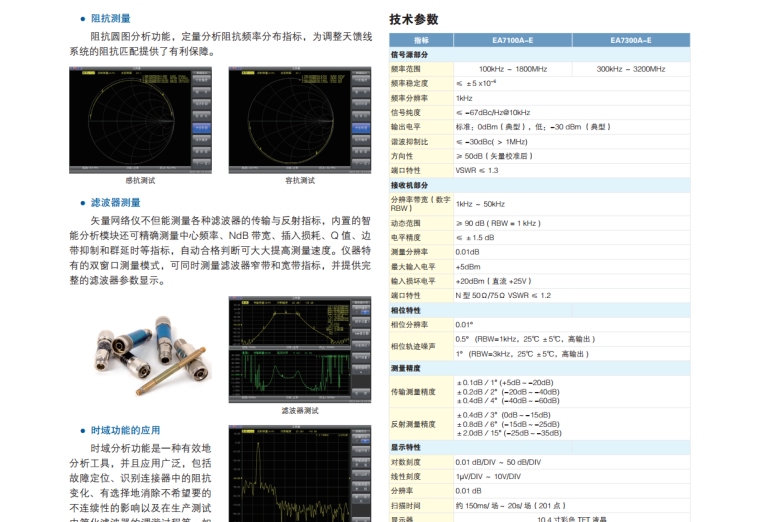760x522 pixels.
Task: Click the 阻抗测量 section heading
Action: 110,18
